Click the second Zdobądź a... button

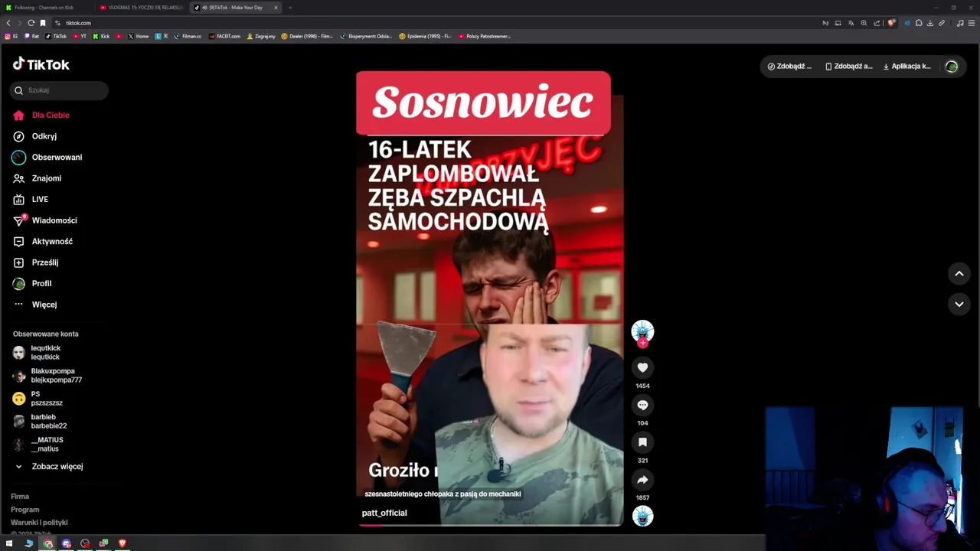click(849, 67)
